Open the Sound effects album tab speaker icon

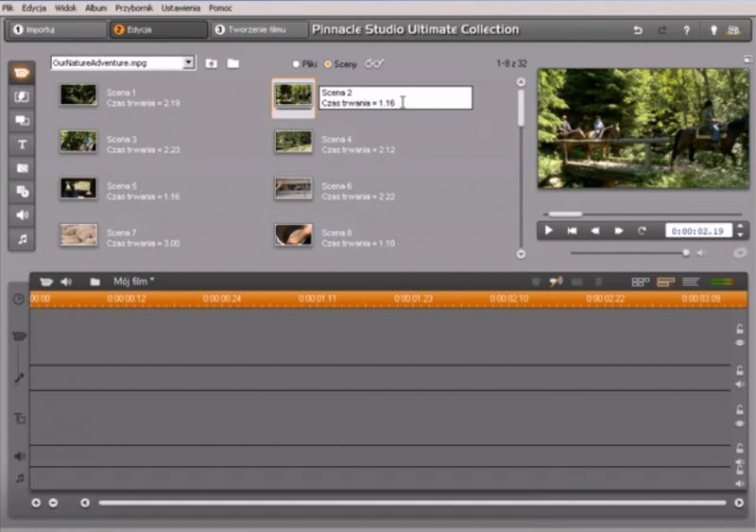(22, 215)
